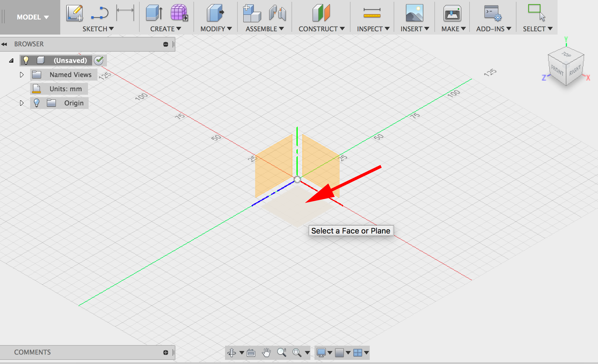Click the Offset Plane construct icon
The width and height of the screenshot is (598, 364).
(321, 13)
